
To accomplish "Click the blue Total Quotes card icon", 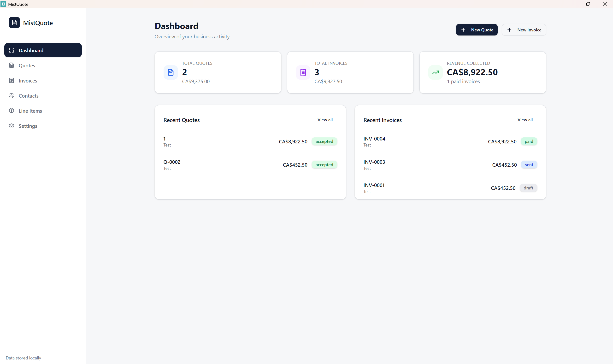I will click(x=171, y=72).
